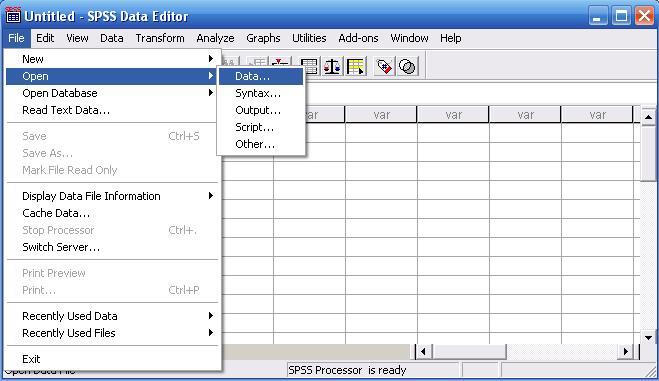The height and width of the screenshot is (381, 659).
Task: Open the Data menu
Action: pyautogui.click(x=112, y=38)
